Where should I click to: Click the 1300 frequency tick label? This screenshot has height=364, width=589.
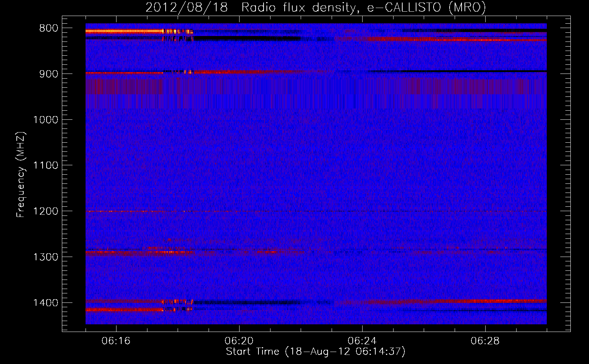46,257
